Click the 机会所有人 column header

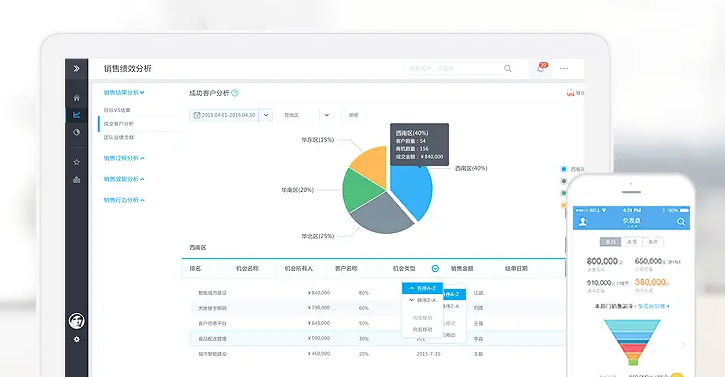tap(299, 268)
